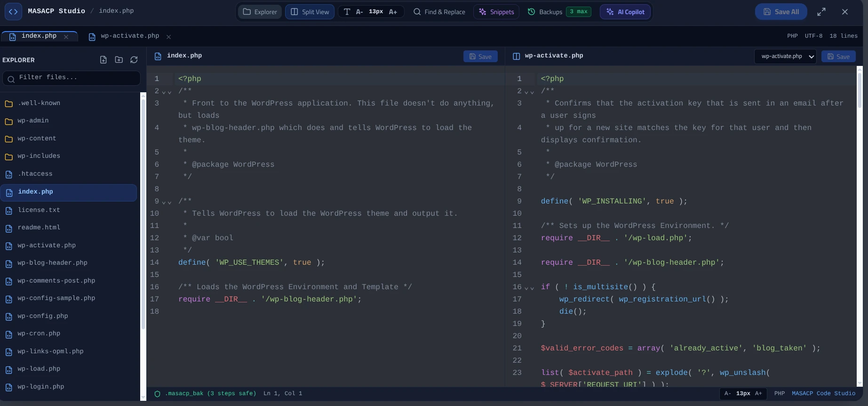868x406 pixels.
Task: Click the new folder icon in Explorer
Action: pyautogui.click(x=119, y=60)
